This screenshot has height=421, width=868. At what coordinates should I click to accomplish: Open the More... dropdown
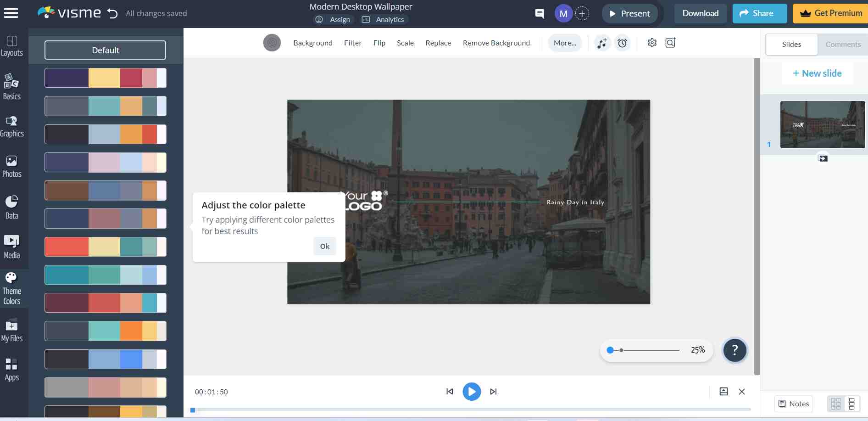(x=565, y=43)
